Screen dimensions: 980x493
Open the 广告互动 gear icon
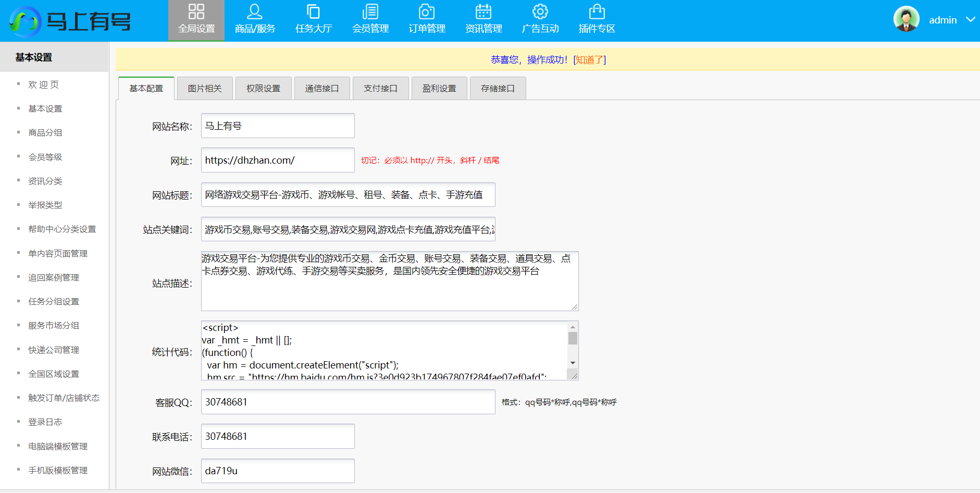(540, 12)
